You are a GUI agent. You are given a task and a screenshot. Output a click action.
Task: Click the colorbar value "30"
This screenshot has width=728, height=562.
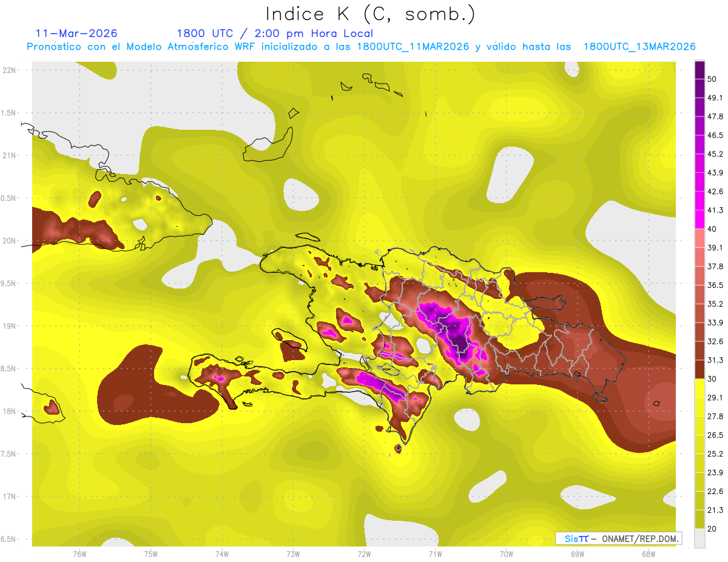[713, 379]
